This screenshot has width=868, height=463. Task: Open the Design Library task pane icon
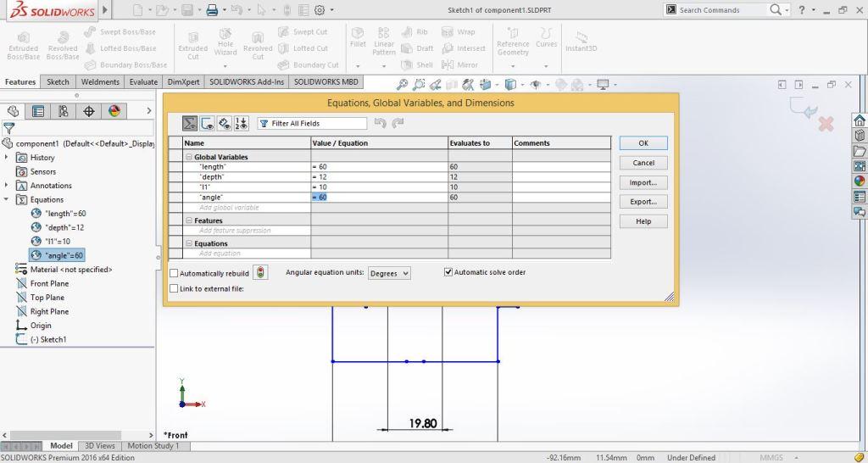(x=860, y=135)
